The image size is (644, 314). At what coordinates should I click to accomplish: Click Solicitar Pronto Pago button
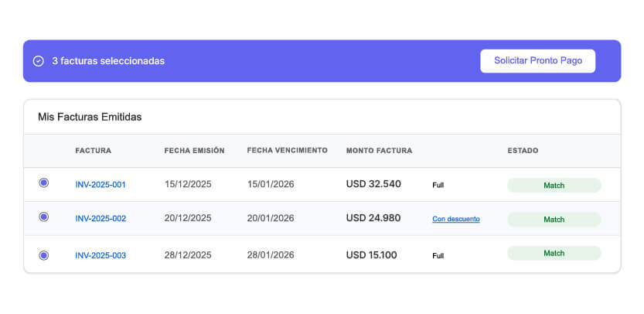click(537, 60)
